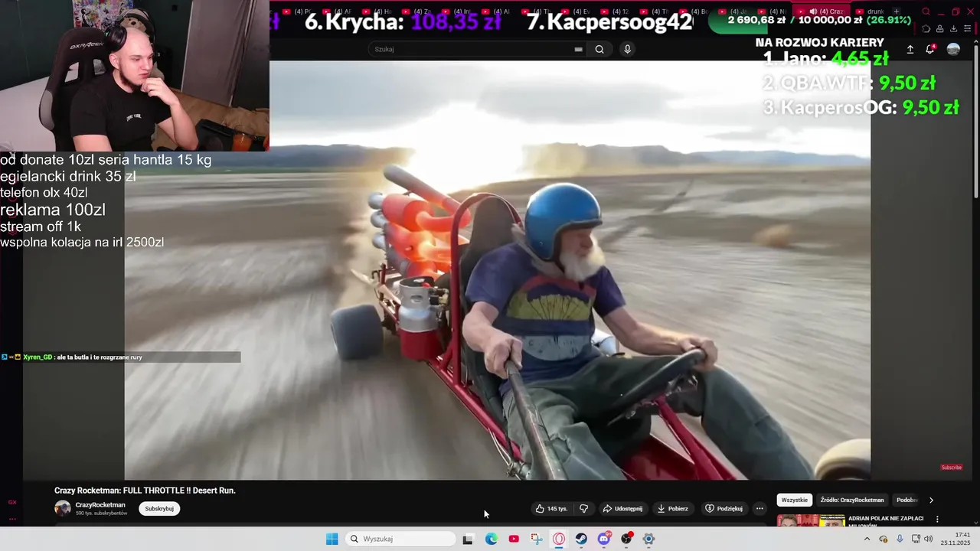Like the video with 145 tys. thumbs up
Viewport: 980px width, 551px height.
(x=552, y=508)
